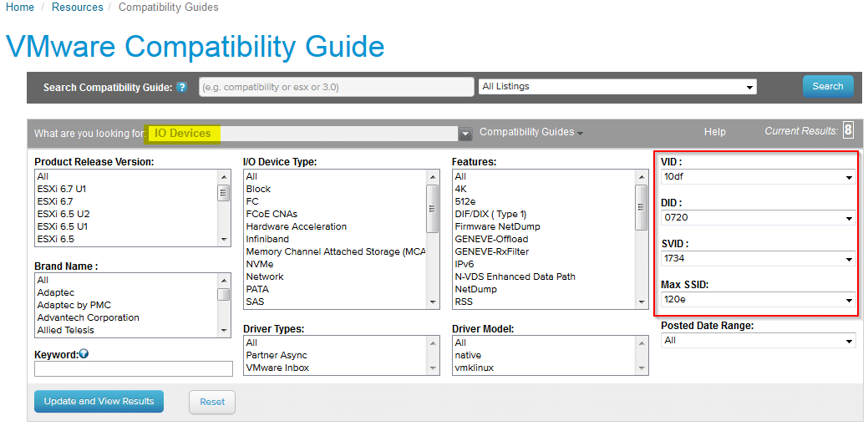The width and height of the screenshot is (868, 426).
Task: Click the Search Compatibility Guide text field
Action: pos(336,87)
